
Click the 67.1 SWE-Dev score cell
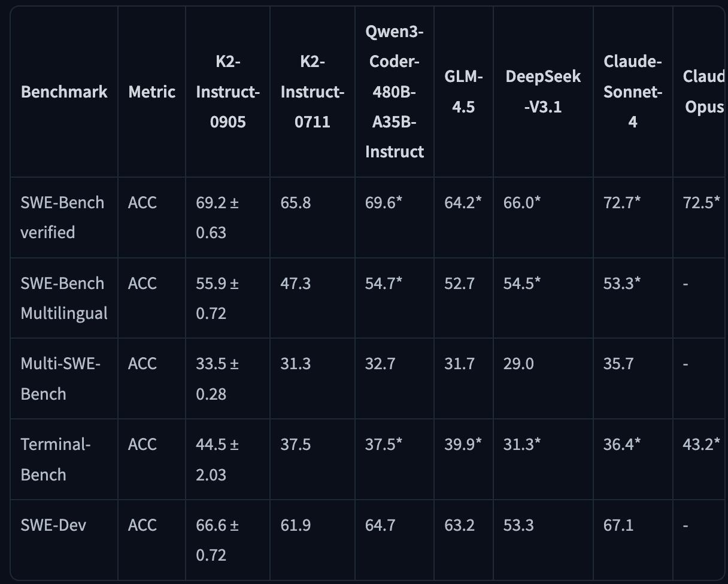[x=618, y=525]
